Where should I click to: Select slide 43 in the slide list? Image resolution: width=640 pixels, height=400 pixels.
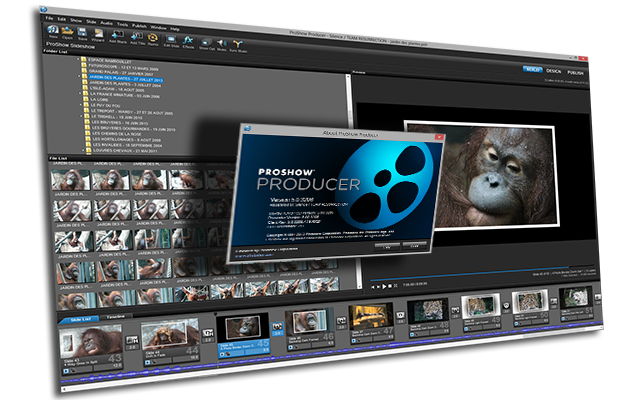click(91, 349)
